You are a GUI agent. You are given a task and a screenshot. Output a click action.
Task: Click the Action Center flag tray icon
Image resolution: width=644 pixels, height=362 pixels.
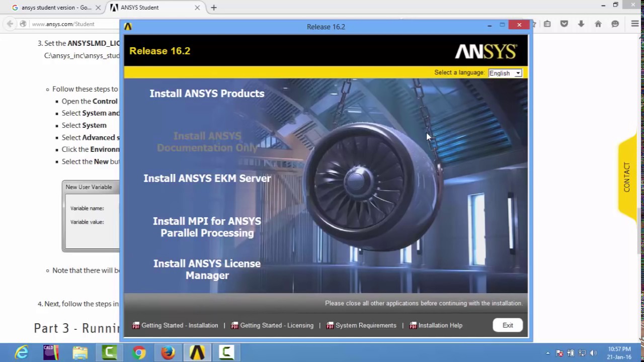[559, 353]
